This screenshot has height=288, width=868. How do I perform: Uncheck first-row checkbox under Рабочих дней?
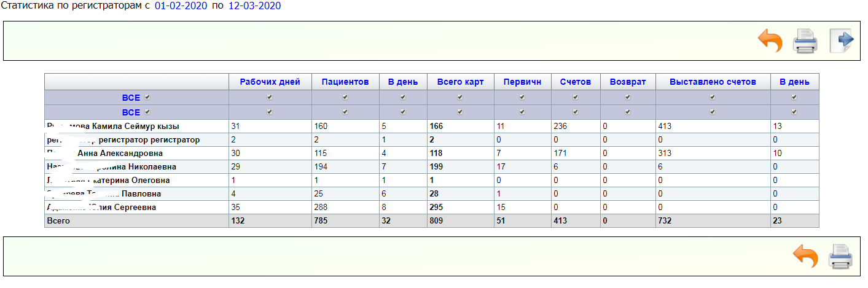(270, 97)
